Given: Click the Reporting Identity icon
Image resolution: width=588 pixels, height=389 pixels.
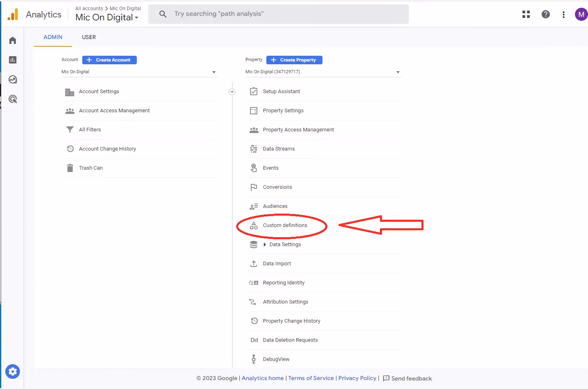Looking at the screenshot, I should (254, 283).
